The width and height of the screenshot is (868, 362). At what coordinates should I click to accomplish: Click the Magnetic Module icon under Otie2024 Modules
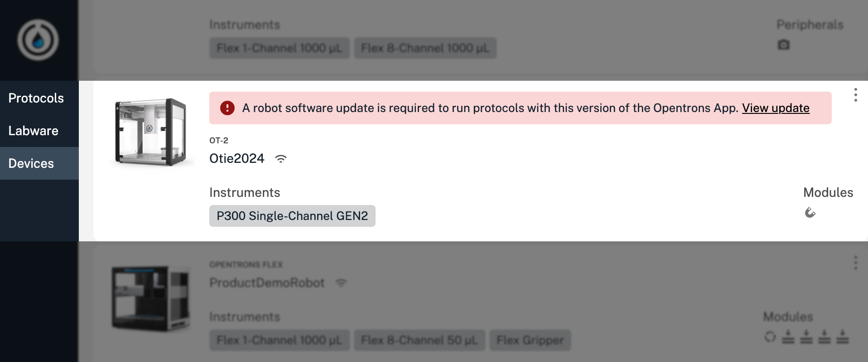click(x=810, y=213)
